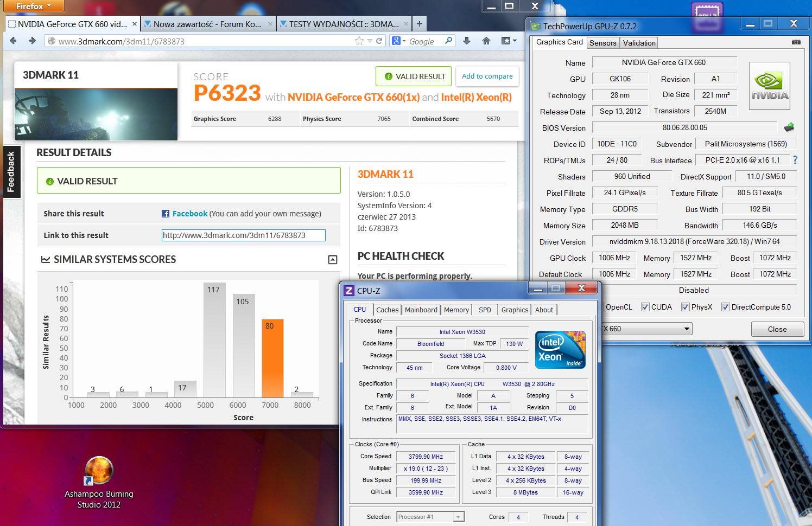Screen dimensions: 812x526
Task: Open GPU selection dropdown in GPU-Z
Action: [687, 329]
